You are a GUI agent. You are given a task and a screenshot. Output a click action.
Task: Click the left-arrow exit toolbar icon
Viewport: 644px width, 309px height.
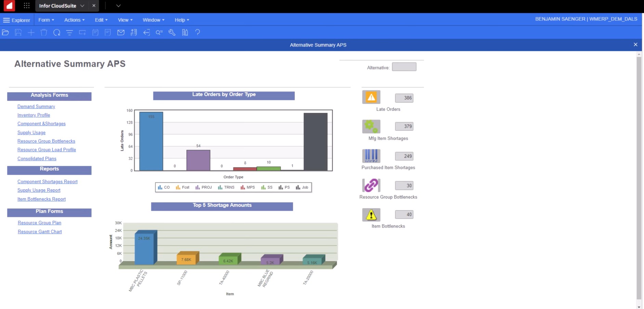point(146,33)
